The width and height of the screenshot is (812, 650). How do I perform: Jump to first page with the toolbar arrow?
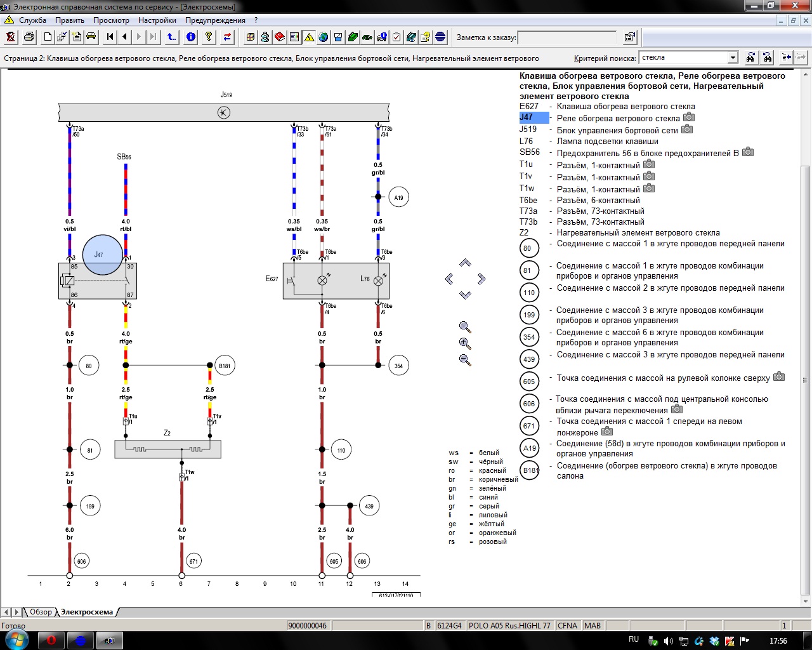click(x=110, y=37)
